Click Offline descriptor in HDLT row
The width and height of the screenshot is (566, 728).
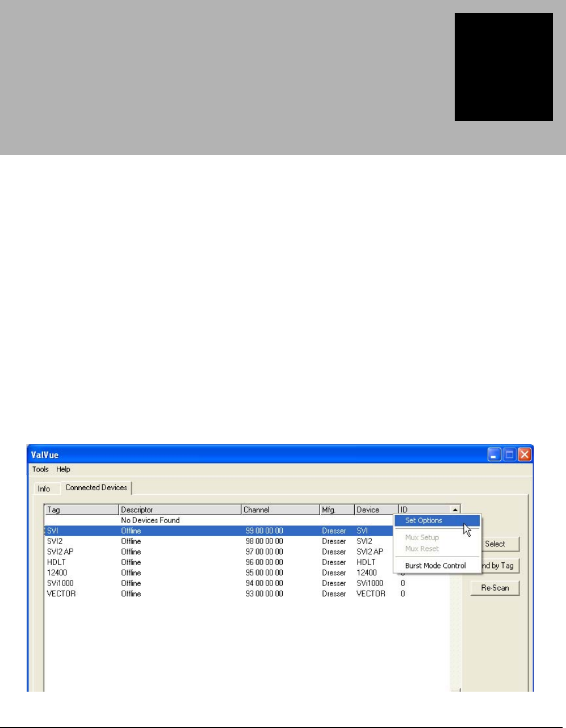tap(131, 562)
